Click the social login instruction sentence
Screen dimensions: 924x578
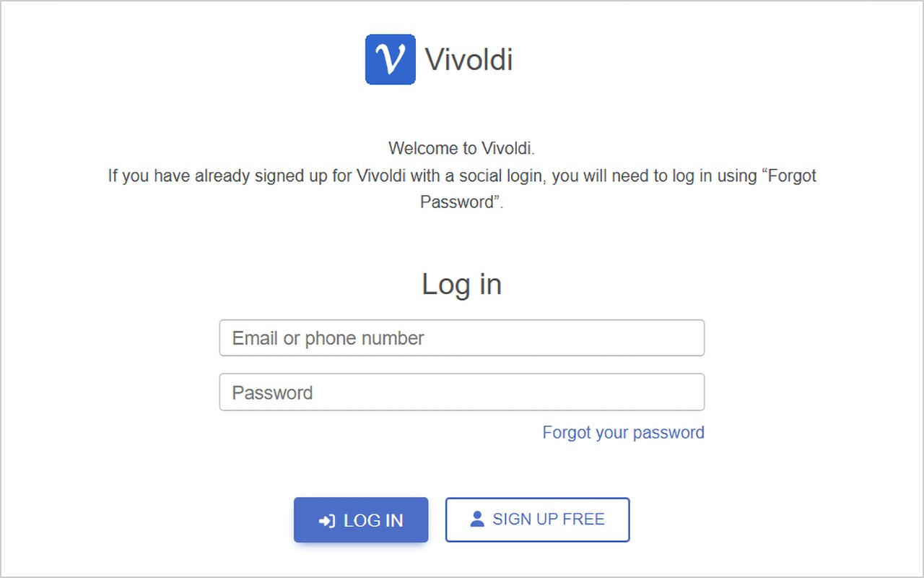[461, 176]
